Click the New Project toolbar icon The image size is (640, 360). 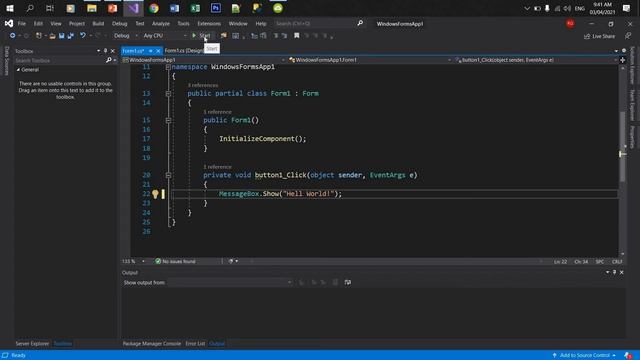pyautogui.click(x=39, y=36)
